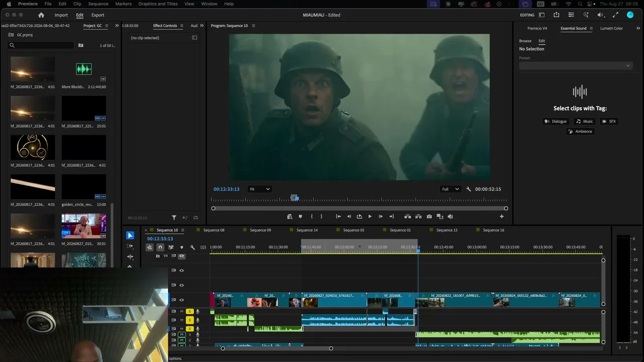Tag selected clips as Ambience
This screenshot has width=644, height=362.
[580, 131]
